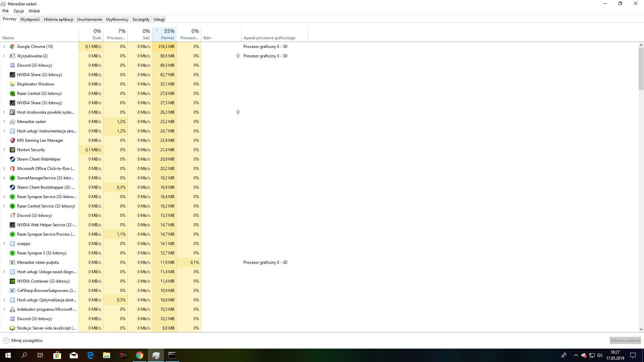Show hidden tray icons chevron

576,355
